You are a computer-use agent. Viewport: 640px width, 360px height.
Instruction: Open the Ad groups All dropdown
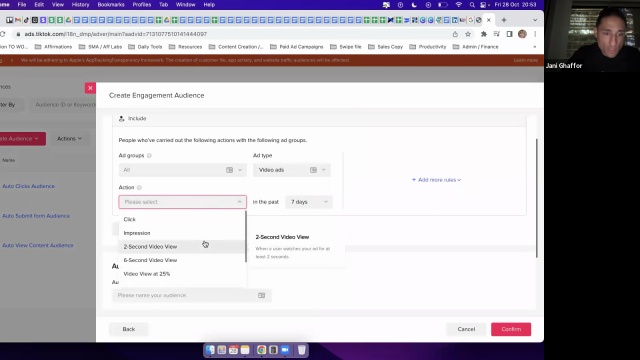(182, 170)
